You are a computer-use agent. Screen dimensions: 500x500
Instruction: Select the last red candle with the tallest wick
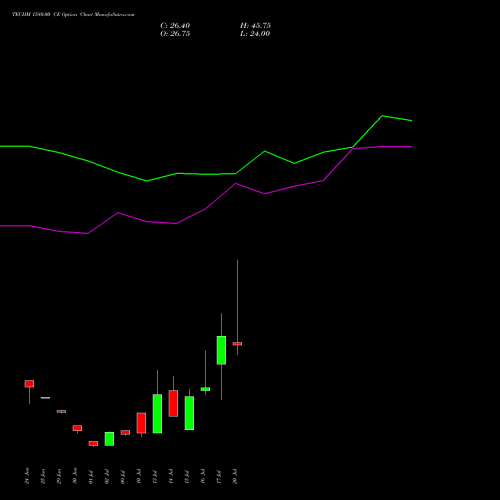pos(237,343)
